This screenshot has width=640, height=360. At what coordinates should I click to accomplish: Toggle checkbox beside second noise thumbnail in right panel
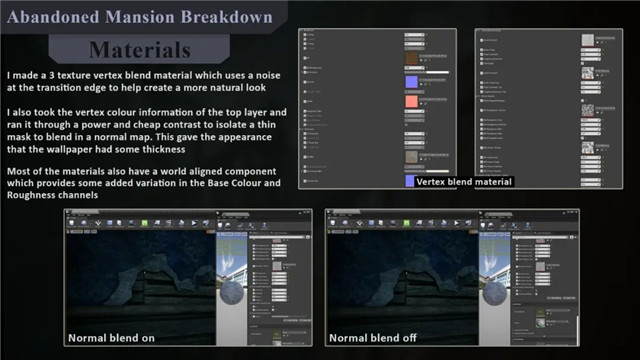[x=481, y=110]
